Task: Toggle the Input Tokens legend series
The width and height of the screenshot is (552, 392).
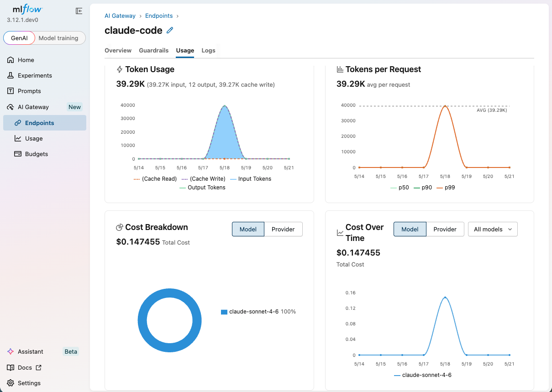Action: click(x=251, y=179)
